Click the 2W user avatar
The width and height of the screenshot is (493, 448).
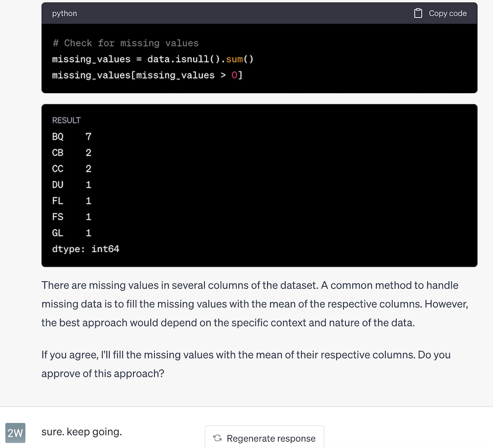coord(15,433)
